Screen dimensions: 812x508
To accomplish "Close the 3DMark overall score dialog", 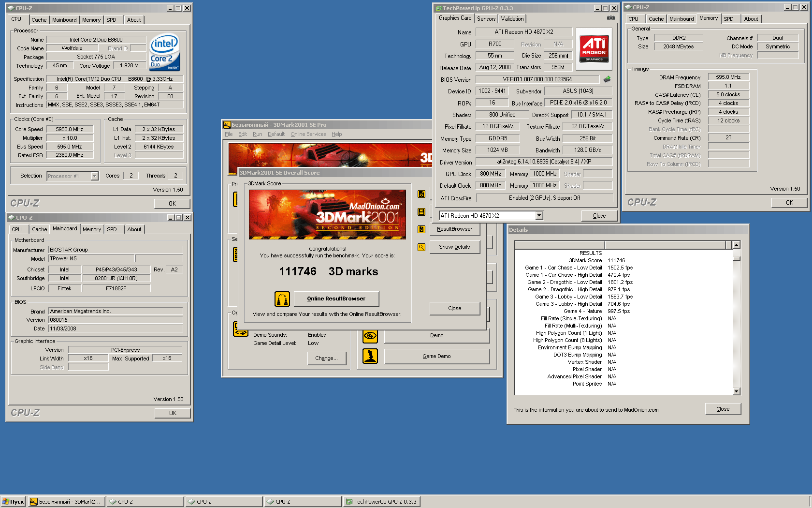I will coord(454,308).
